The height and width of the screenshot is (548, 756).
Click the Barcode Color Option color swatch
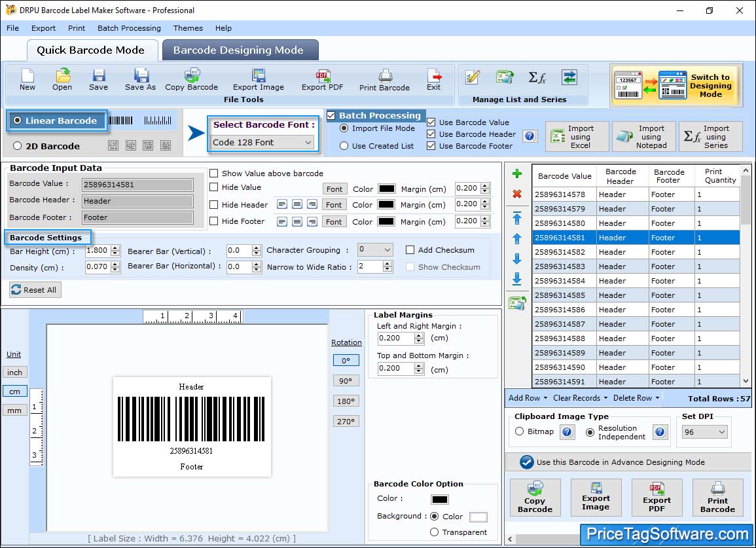coord(440,500)
